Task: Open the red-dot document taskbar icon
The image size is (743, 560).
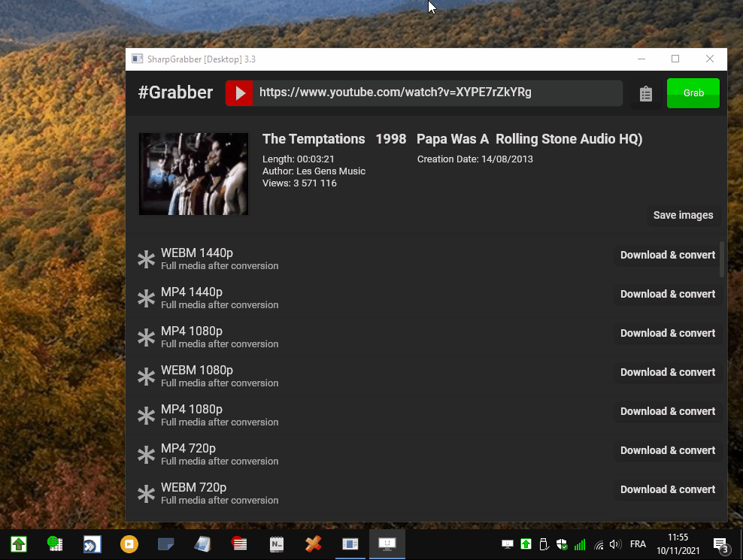Action: click(x=239, y=544)
